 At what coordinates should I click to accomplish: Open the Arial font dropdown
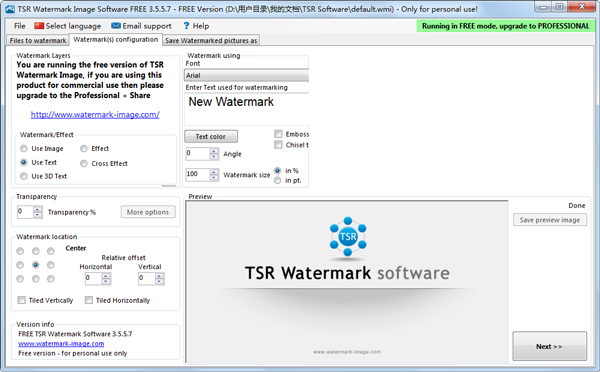pyautogui.click(x=246, y=75)
